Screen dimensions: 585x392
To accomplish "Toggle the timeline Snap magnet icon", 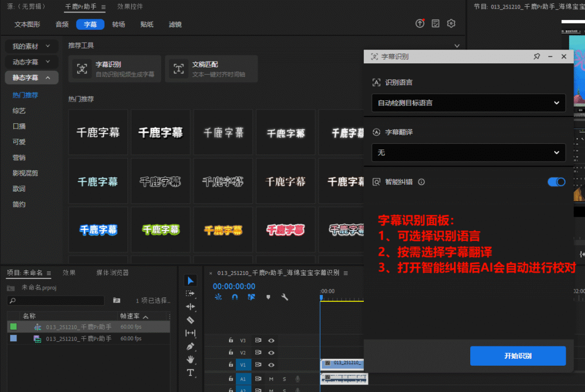I will 235,297.
